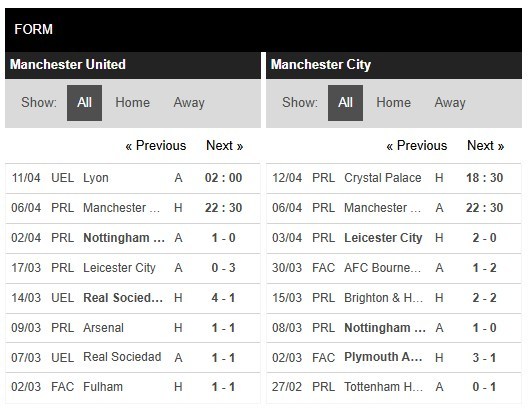Open the Crystal Palace fixture row
This screenshot has height=414, width=530.
tap(394, 178)
